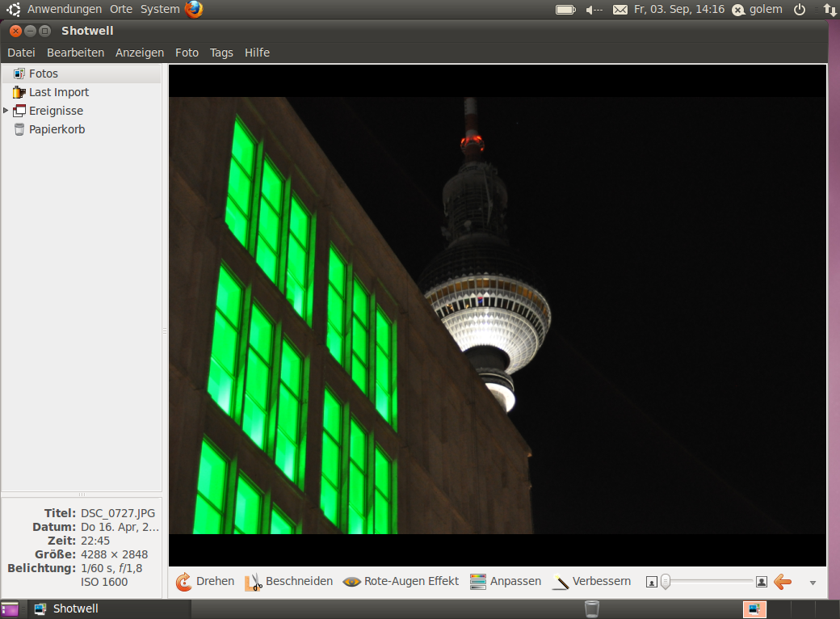Expand the Ereignisse tree node

pyautogui.click(x=6, y=111)
